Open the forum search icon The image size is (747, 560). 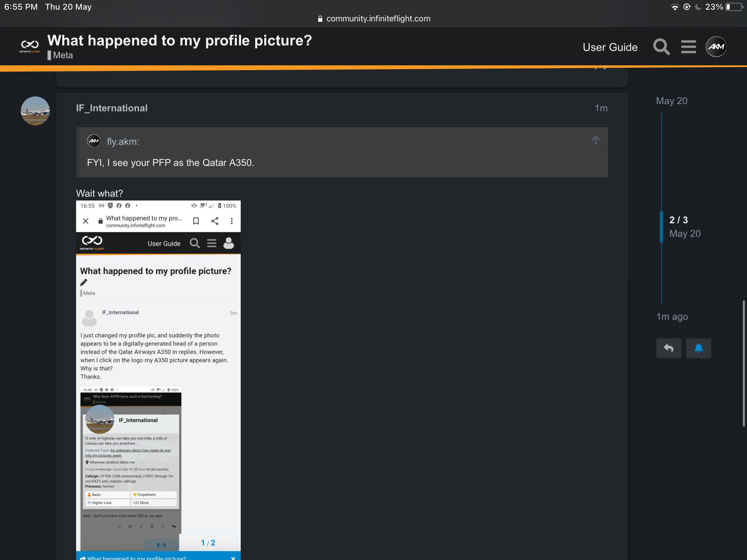pos(661,47)
